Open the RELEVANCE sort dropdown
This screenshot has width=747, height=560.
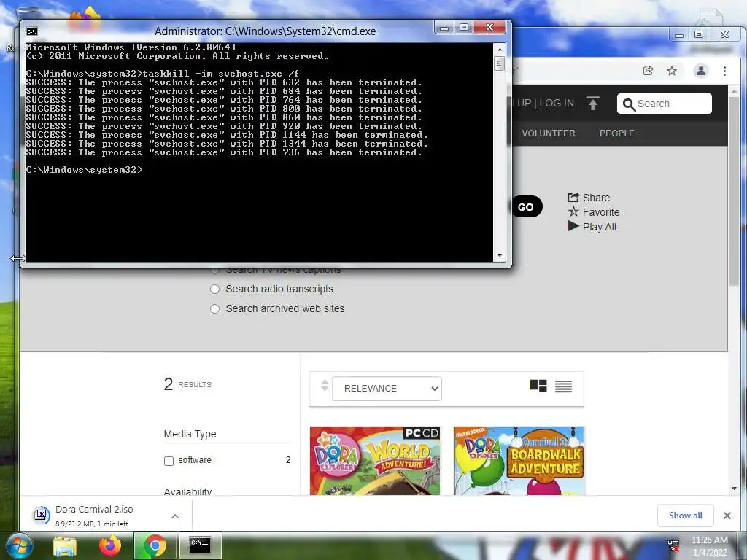tap(387, 389)
